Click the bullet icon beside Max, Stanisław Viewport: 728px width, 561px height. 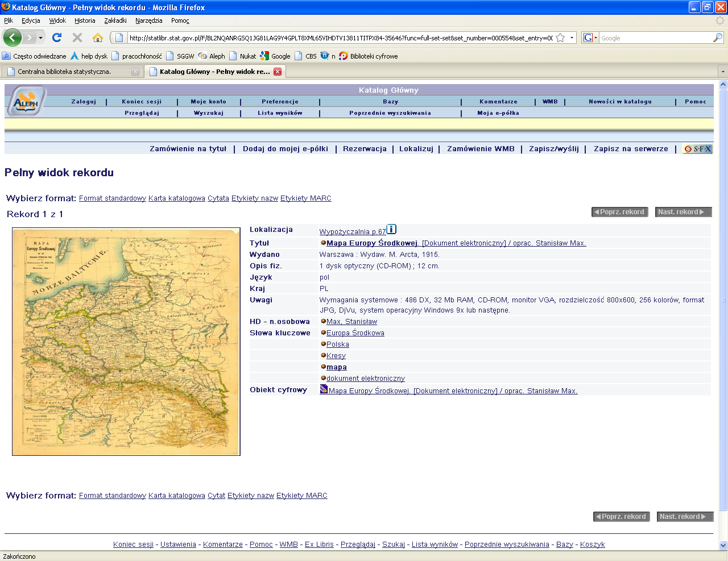pyautogui.click(x=323, y=321)
